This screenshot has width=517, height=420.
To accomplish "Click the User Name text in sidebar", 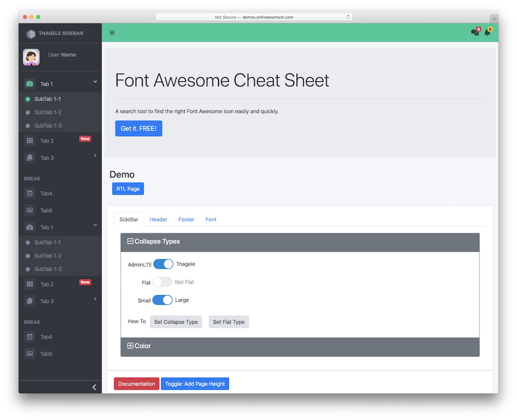I will [x=62, y=54].
